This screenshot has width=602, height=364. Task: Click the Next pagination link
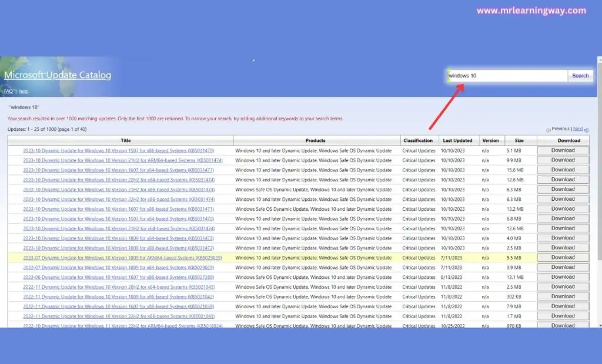click(577, 129)
